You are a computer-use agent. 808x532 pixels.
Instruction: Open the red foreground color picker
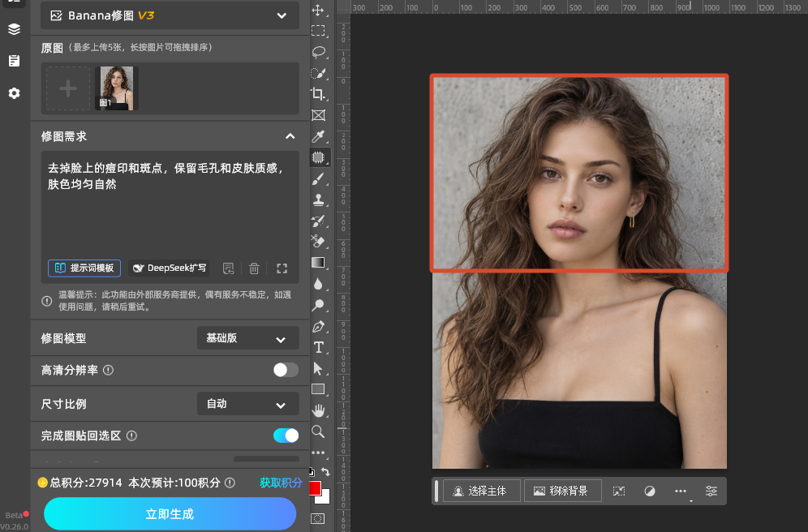tap(314, 487)
